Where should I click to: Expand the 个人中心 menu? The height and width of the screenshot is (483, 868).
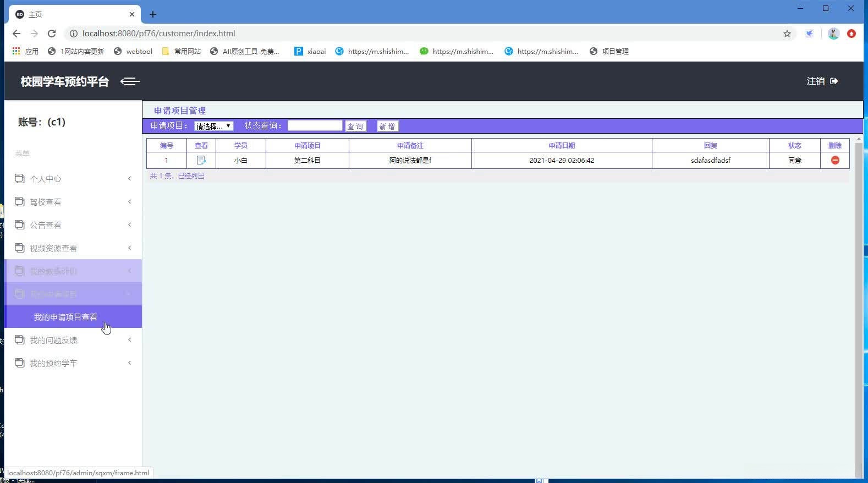pyautogui.click(x=73, y=178)
